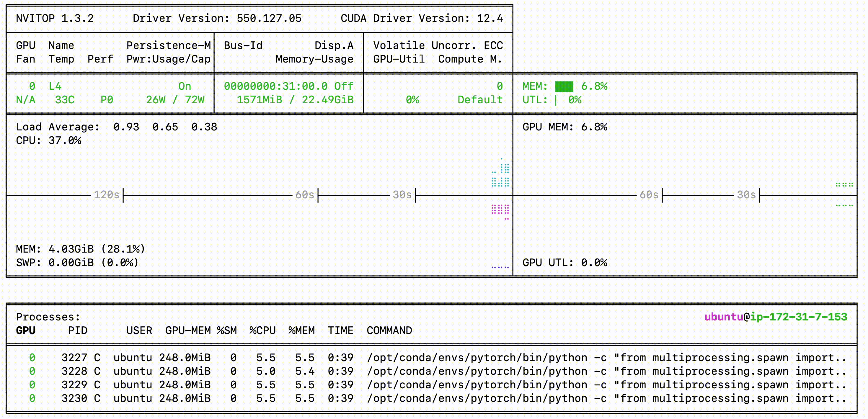The height and width of the screenshot is (419, 868).
Task: Click the MEM usage bar for GPU 0
Action: click(x=564, y=86)
